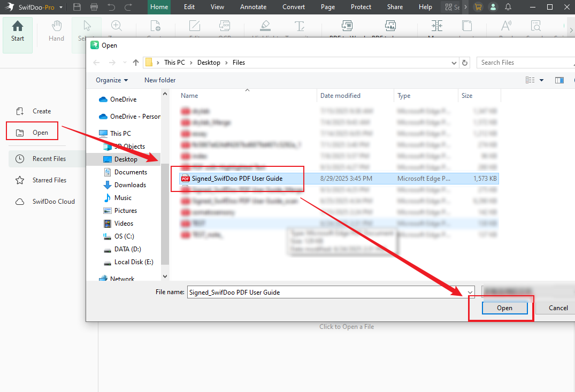Go up one folder level using the up arrow
Viewport: 575px width, 392px height.
[136, 63]
